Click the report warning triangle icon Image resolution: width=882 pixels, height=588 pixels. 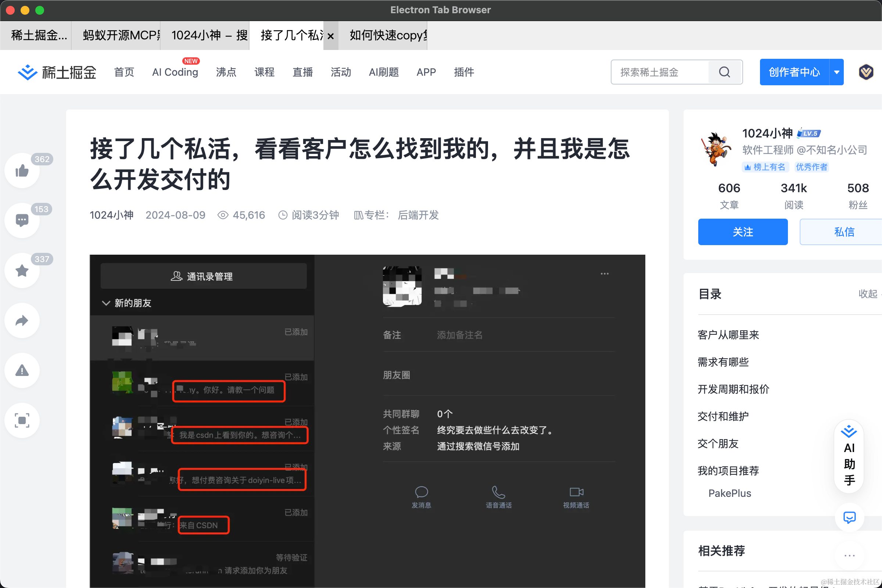(22, 370)
